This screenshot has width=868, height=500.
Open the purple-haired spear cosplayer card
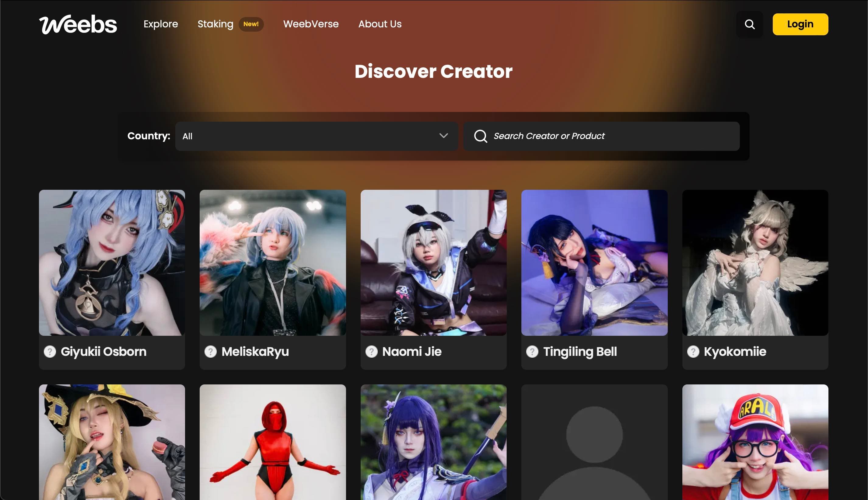434,442
